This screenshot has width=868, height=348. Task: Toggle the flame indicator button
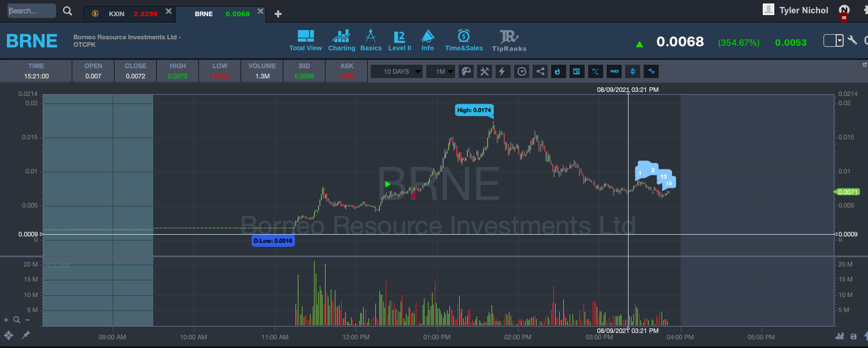click(558, 72)
